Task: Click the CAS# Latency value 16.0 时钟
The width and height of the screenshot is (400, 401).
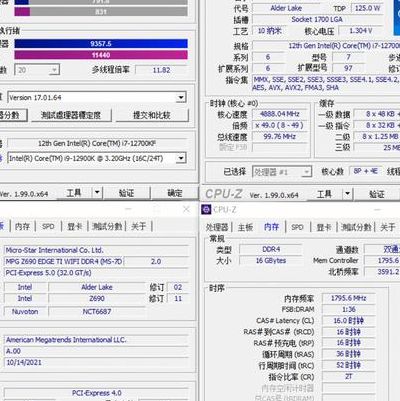Action: (x=349, y=321)
